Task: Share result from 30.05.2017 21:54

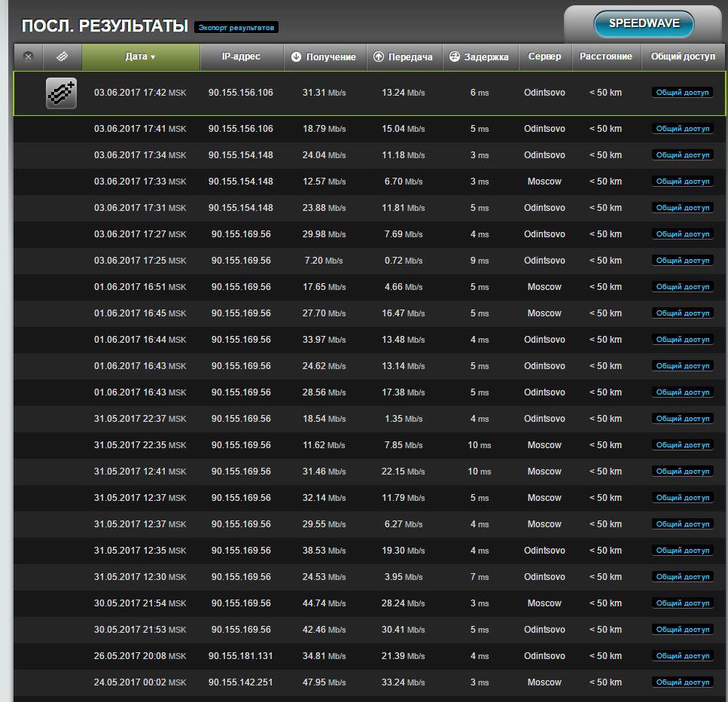Action: [x=683, y=603]
